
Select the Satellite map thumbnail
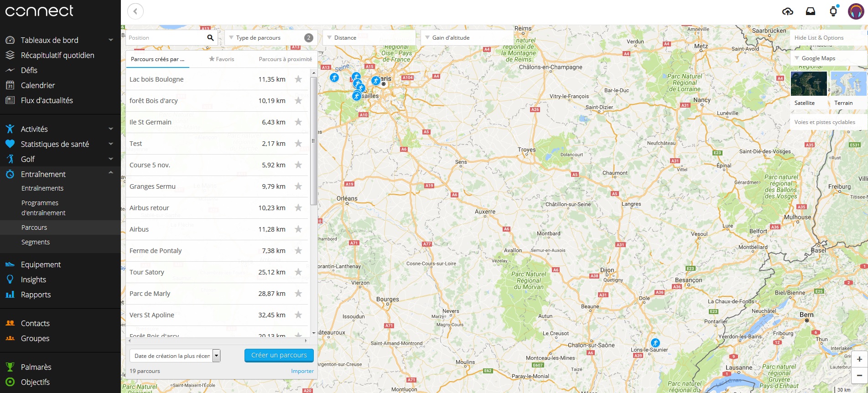(x=808, y=83)
